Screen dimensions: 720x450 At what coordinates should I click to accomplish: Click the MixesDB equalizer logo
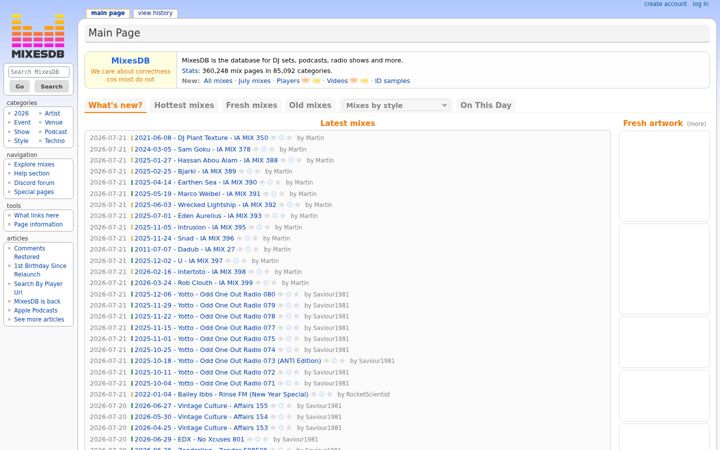tap(38, 36)
